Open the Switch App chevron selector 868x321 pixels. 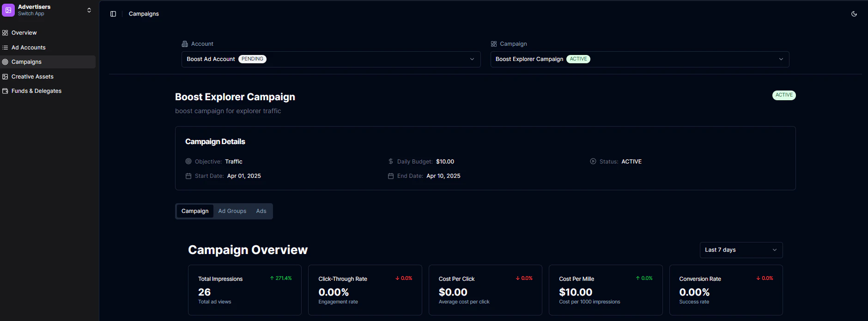click(89, 10)
